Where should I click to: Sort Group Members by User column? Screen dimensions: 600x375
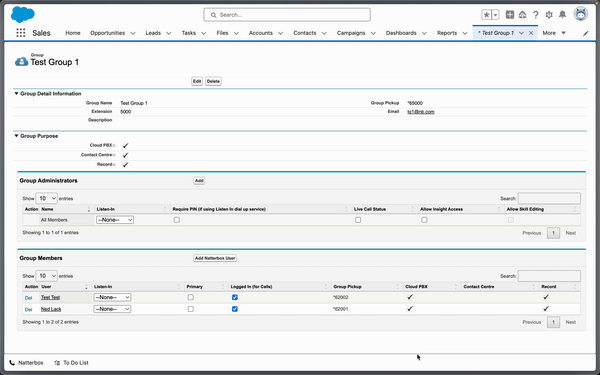65,287
